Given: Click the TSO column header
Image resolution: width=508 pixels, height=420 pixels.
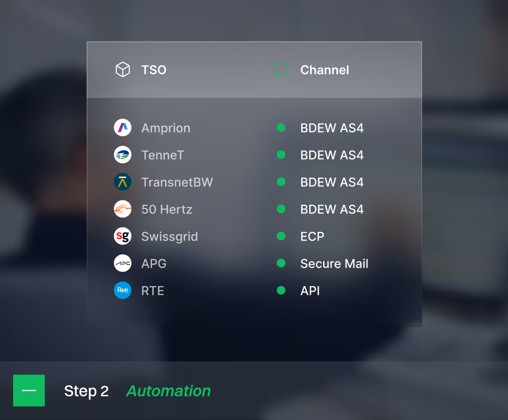Looking at the screenshot, I should [154, 70].
